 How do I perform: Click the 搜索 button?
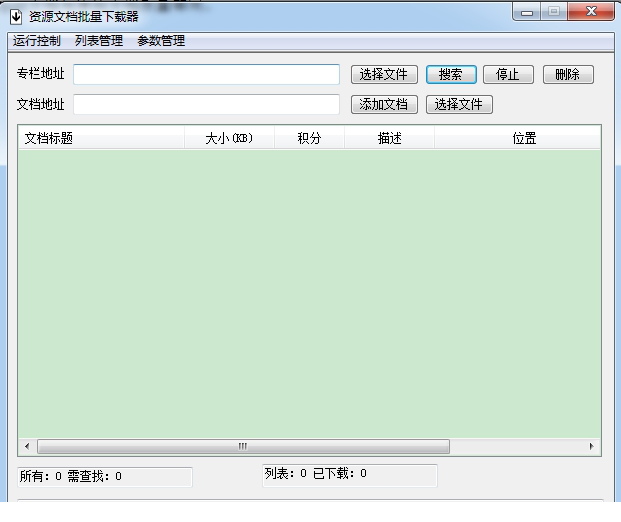[451, 74]
